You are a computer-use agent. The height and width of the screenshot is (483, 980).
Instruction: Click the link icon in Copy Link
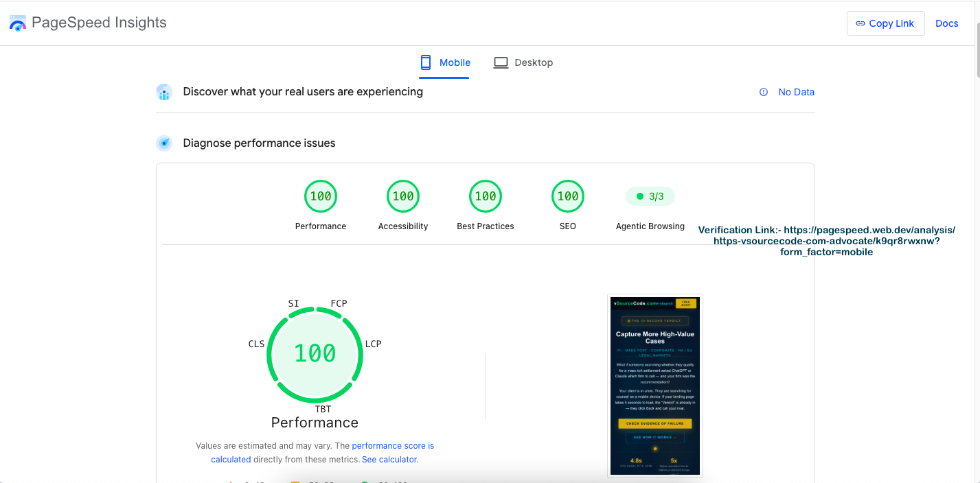pos(860,23)
